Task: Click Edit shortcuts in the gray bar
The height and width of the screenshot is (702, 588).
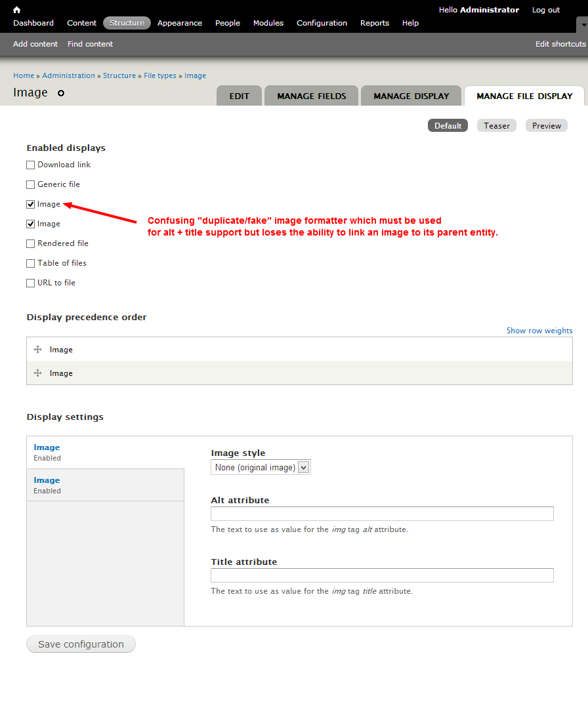Action: click(560, 43)
